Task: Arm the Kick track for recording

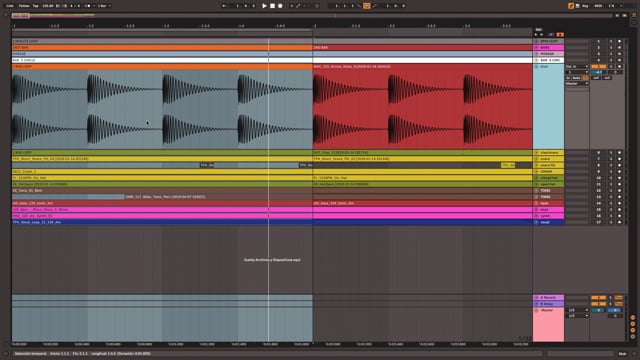Action: coord(619,66)
